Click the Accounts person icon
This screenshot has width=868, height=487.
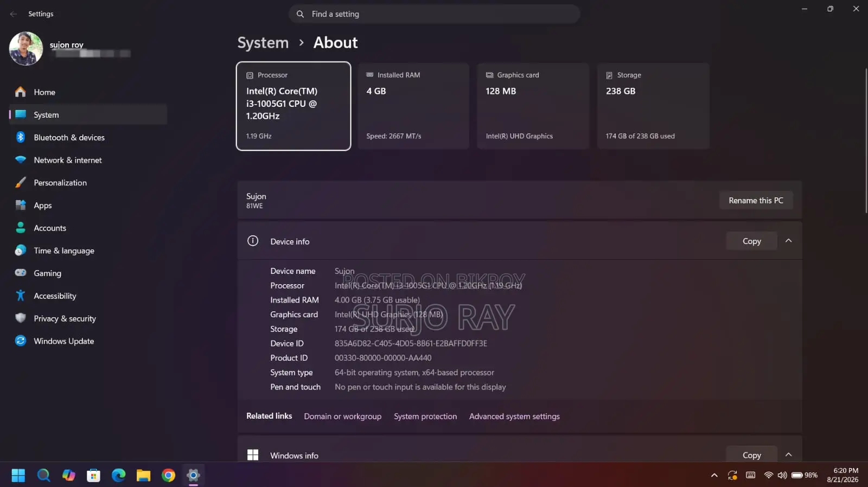(x=21, y=228)
